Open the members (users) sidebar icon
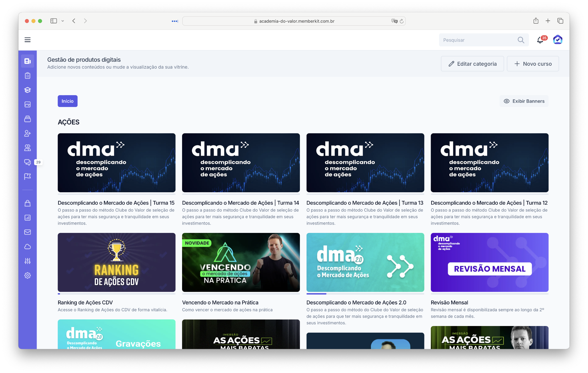The image size is (588, 373). [x=28, y=148]
